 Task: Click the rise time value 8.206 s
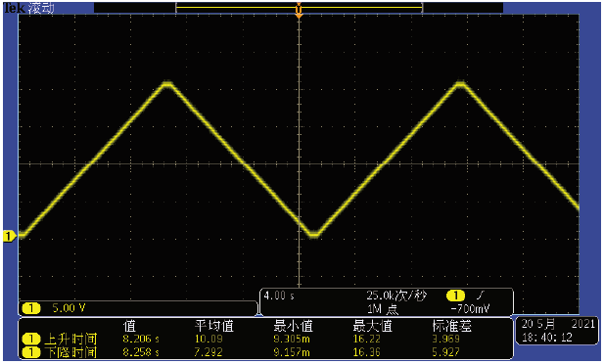click(x=141, y=339)
